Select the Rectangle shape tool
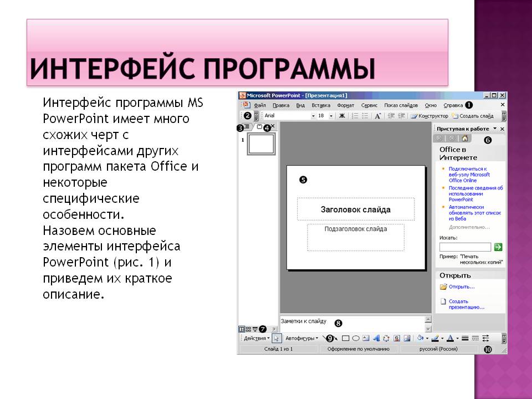Screen dimensions: 532x399 [345, 338]
